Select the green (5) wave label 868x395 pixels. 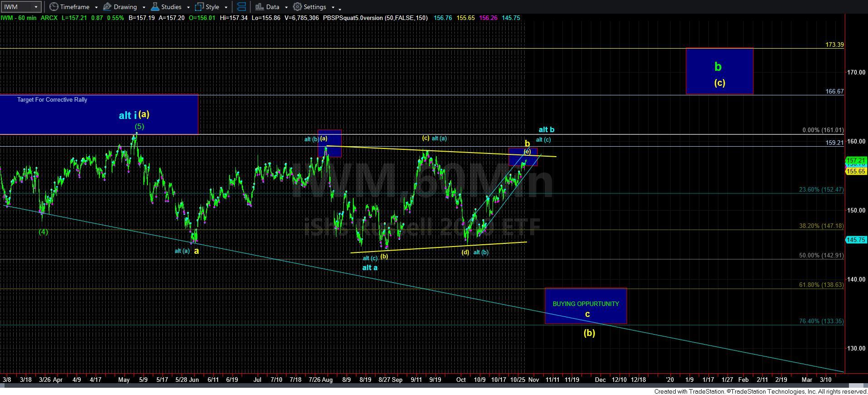click(139, 126)
